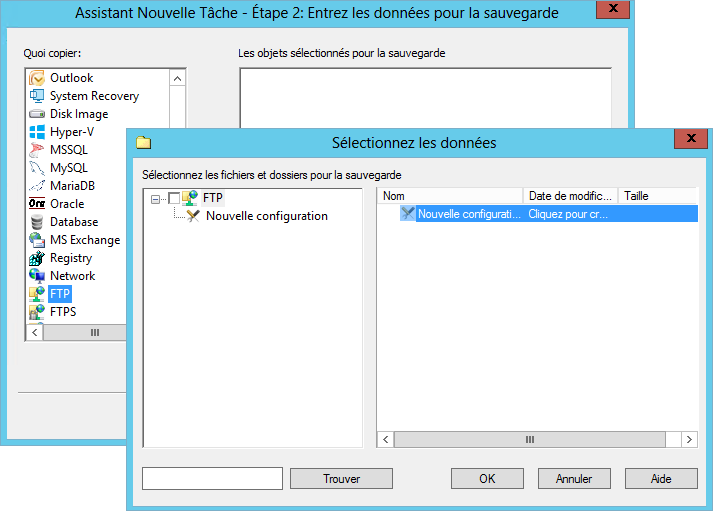The image size is (713, 511).
Task: Select the MySQL text entry
Action: (x=69, y=168)
